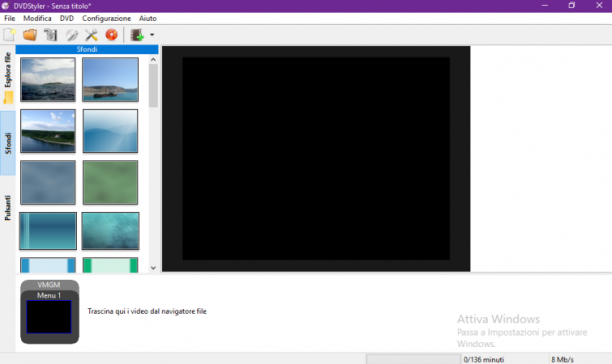Click 'Trascina qui i video' hint text
This screenshot has width=612, height=364.
(147, 311)
